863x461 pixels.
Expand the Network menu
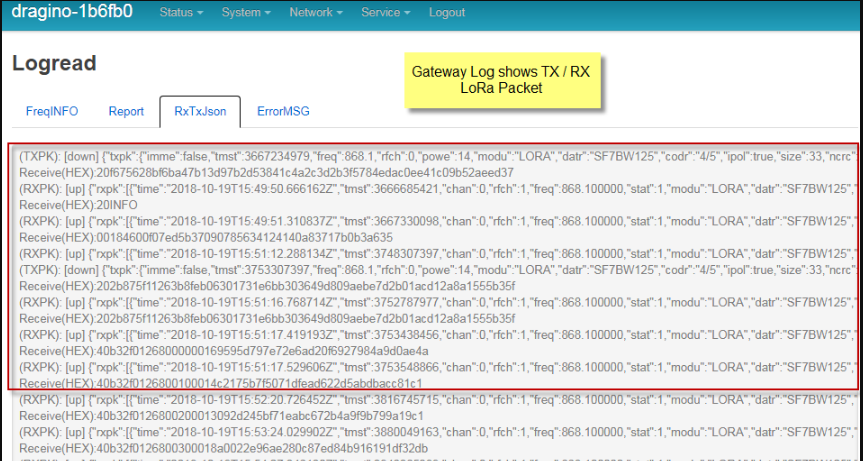click(x=316, y=12)
